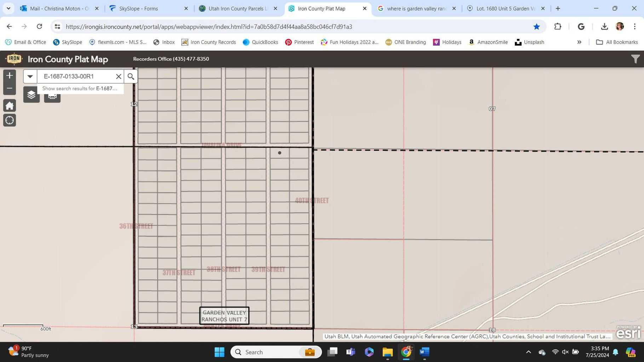The height and width of the screenshot is (362, 644).
Task: Open Email & Office bookmark
Action: click(25, 42)
